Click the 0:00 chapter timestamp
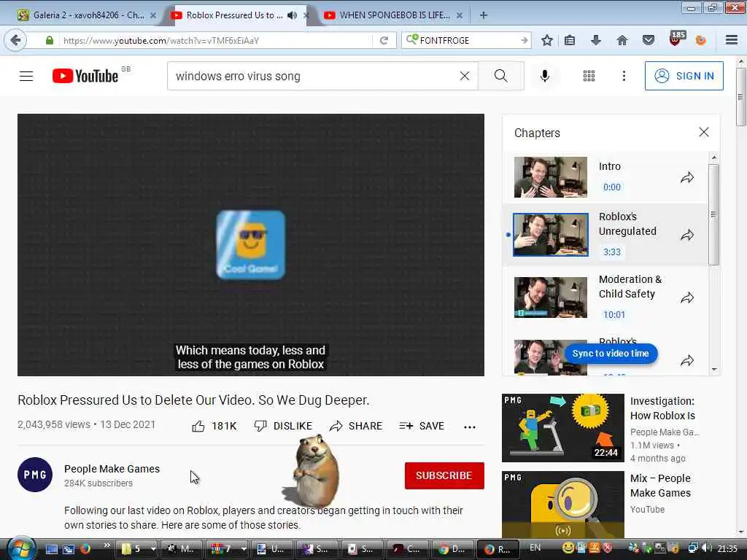Screen dimensions: 747x560 (x=612, y=187)
